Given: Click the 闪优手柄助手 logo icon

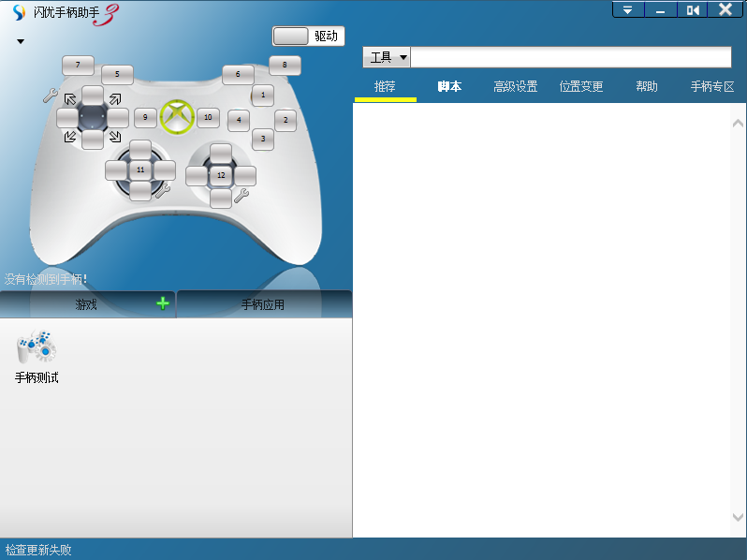Looking at the screenshot, I should coord(19,12).
